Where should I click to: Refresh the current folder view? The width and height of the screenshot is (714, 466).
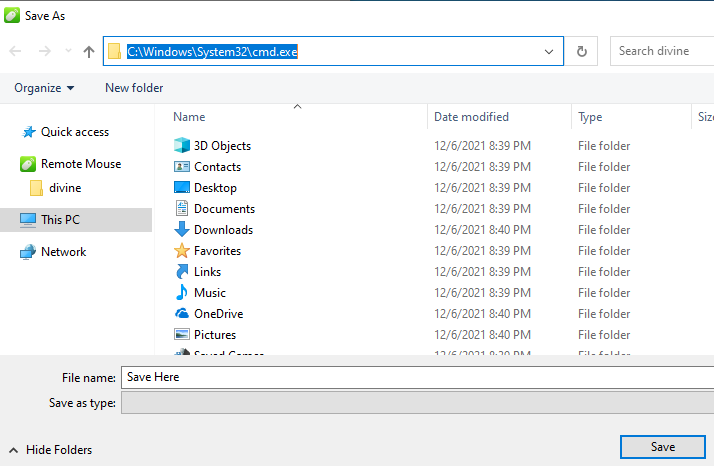581,51
